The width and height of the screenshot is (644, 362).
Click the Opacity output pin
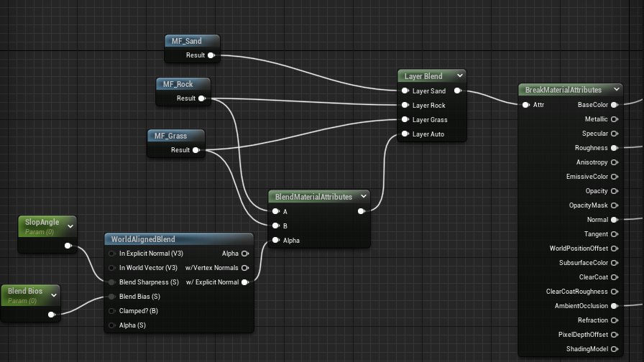click(615, 191)
